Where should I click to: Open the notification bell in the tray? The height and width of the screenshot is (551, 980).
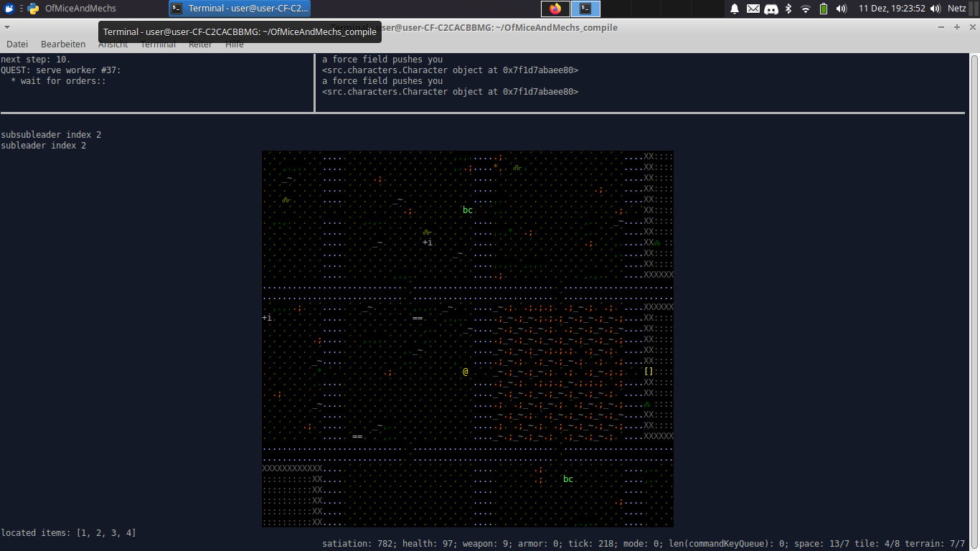pos(735,9)
